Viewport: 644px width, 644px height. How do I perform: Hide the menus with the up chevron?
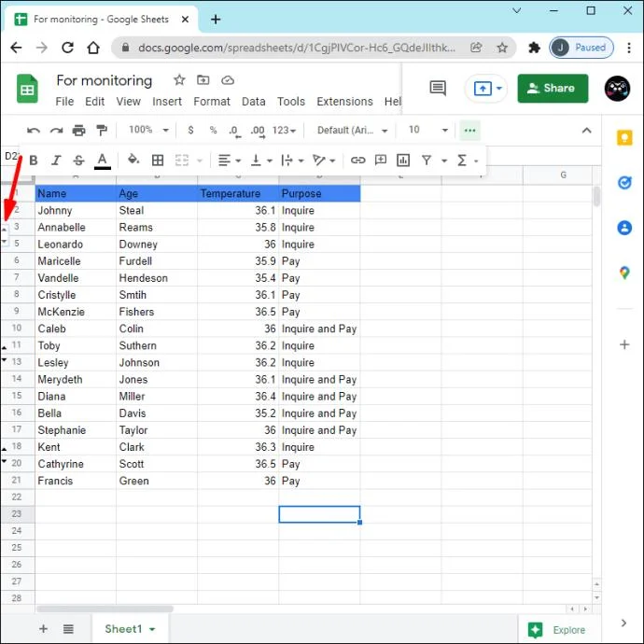(586, 131)
